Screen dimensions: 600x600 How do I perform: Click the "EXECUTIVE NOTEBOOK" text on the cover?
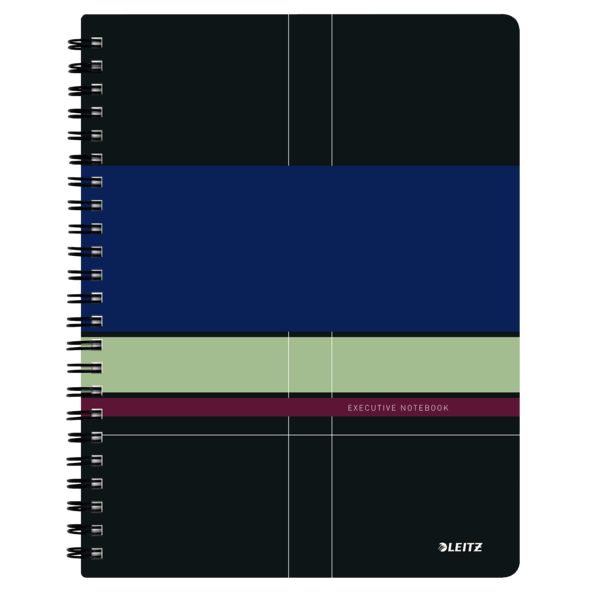(x=398, y=408)
